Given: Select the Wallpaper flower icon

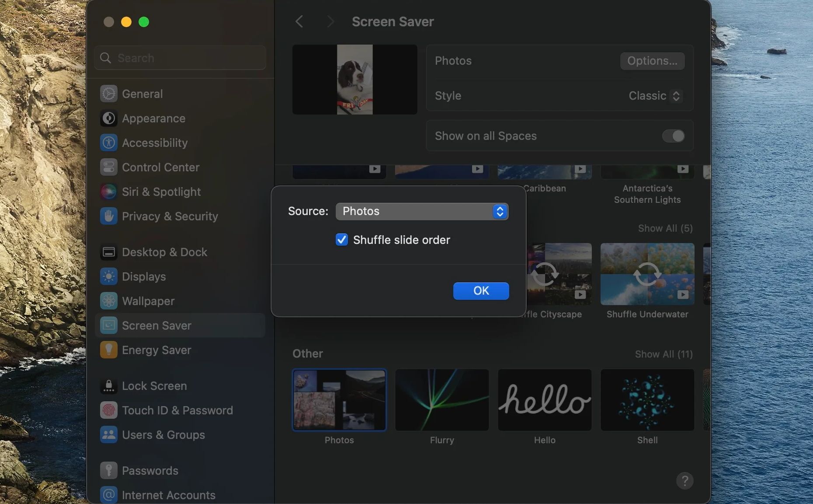Looking at the screenshot, I should point(108,301).
